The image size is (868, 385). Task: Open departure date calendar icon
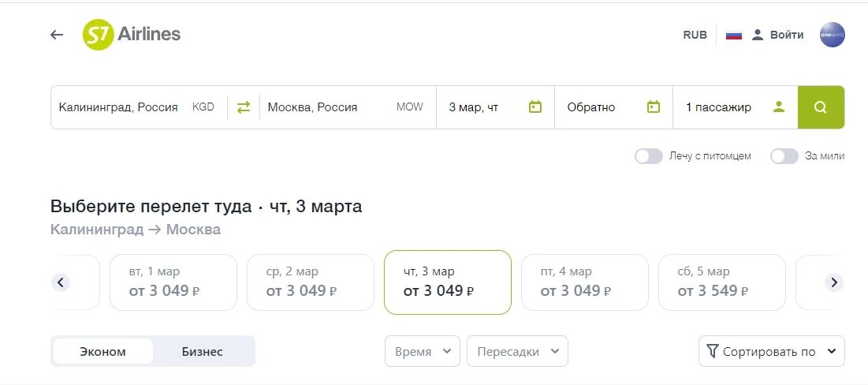[x=535, y=107]
